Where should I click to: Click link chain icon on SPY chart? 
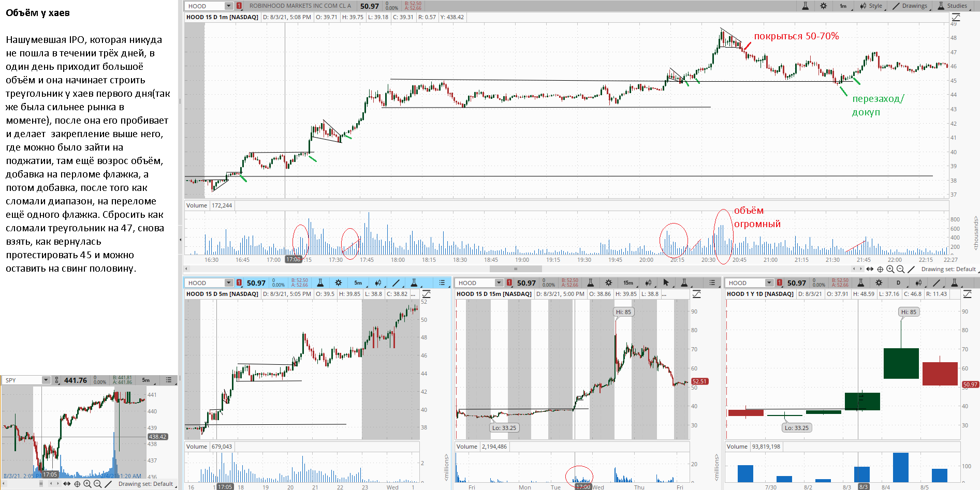[x=56, y=380]
